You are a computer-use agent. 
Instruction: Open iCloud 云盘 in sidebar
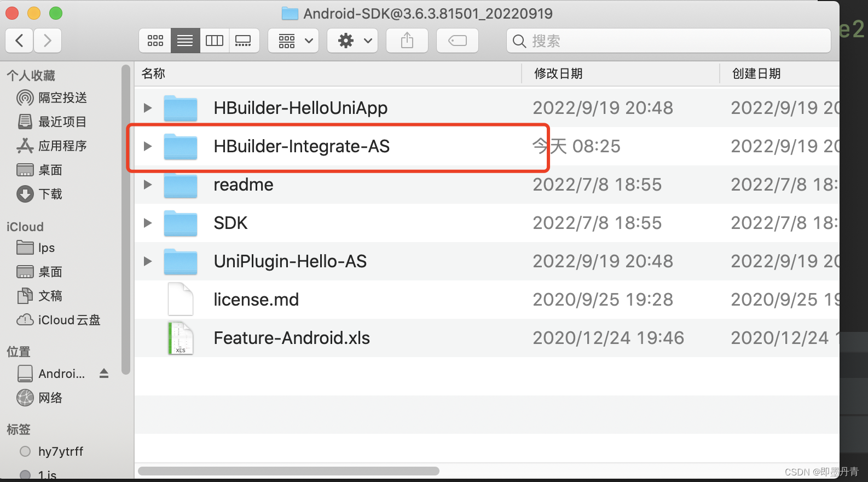(x=59, y=320)
